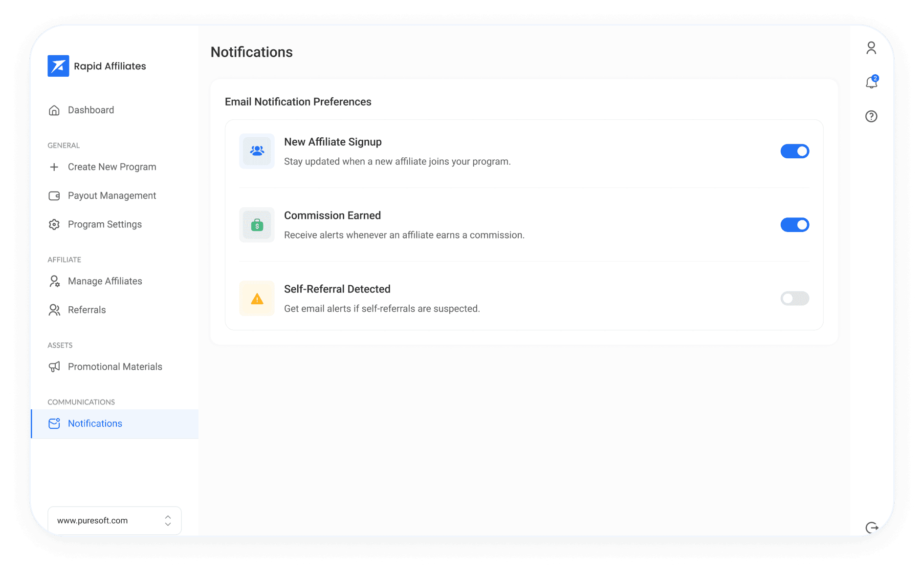Screen dimensions: 924x572
Task: Click the AFFILIATE section label
Action: tap(64, 260)
